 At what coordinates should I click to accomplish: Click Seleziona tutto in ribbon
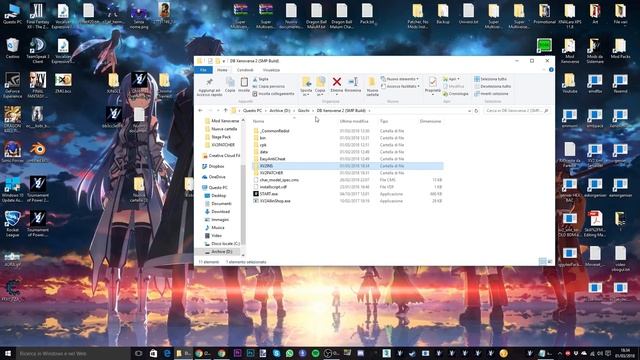490,79
